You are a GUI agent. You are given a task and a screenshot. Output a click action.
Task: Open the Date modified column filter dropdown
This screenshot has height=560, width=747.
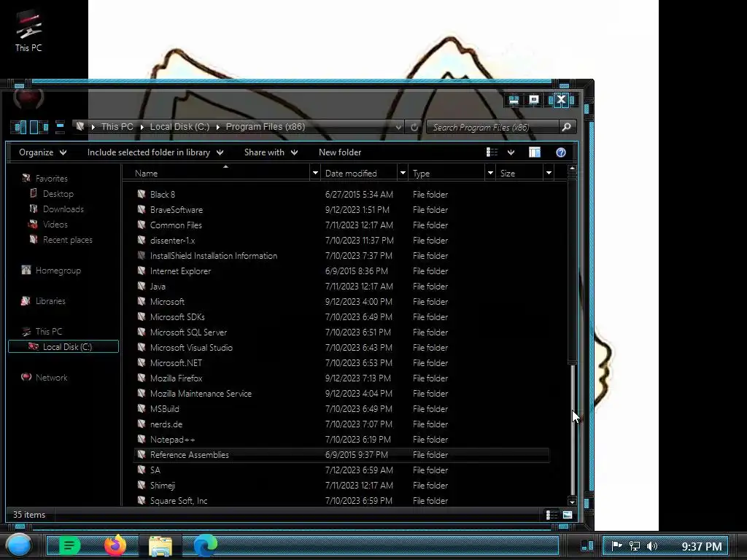403,173
